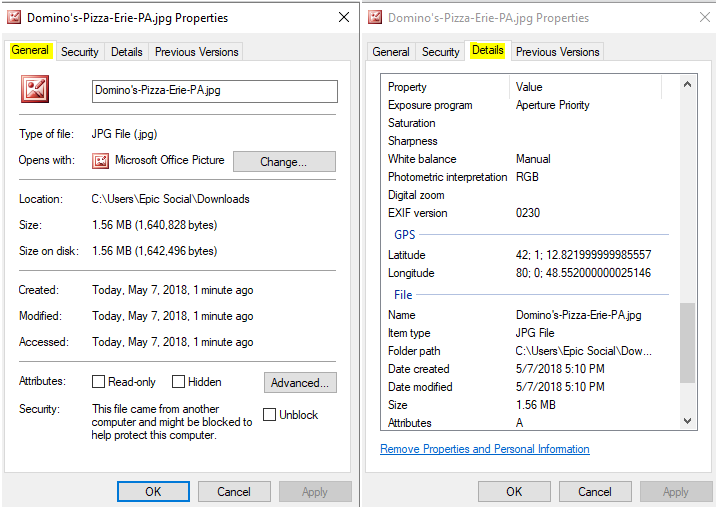Image resolution: width=719 pixels, height=511 pixels.
Task: Open the Advanced... attributes button
Action: click(300, 383)
